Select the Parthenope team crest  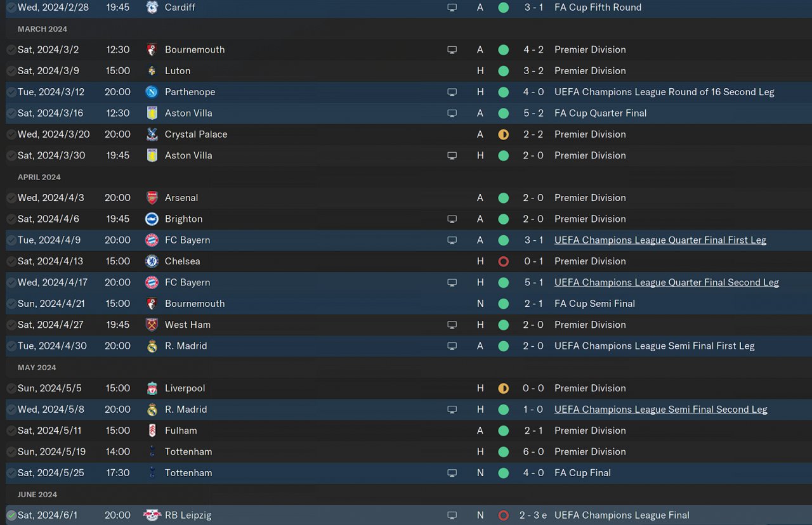pyautogui.click(x=152, y=92)
